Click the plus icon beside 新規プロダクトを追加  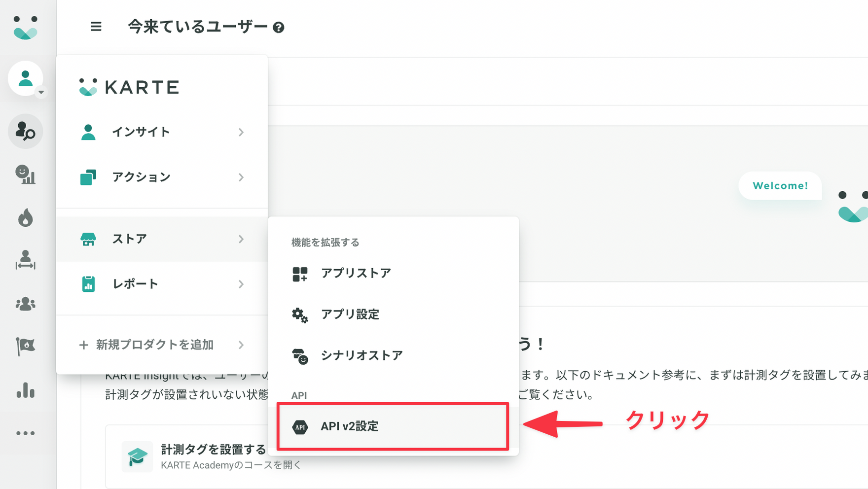84,345
